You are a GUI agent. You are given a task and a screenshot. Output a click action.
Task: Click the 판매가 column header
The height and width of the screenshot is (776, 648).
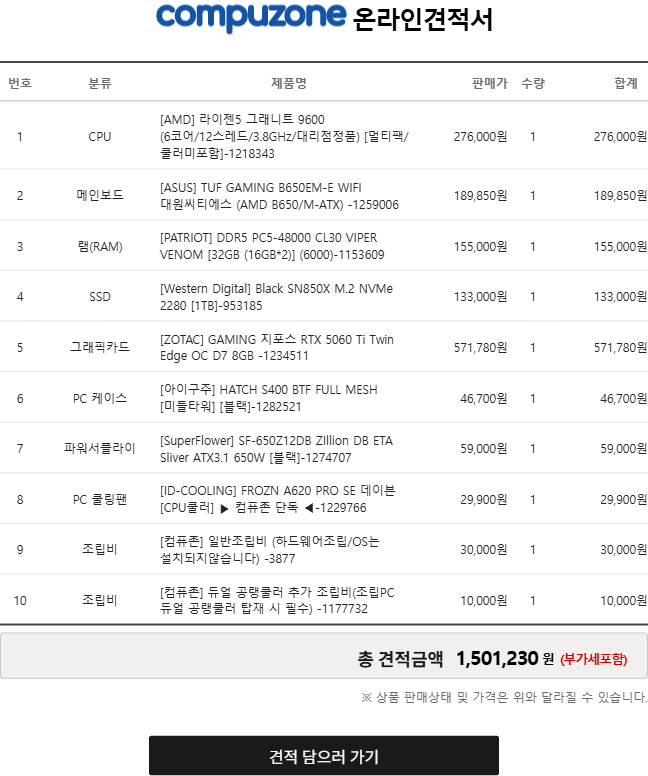pyautogui.click(x=489, y=83)
